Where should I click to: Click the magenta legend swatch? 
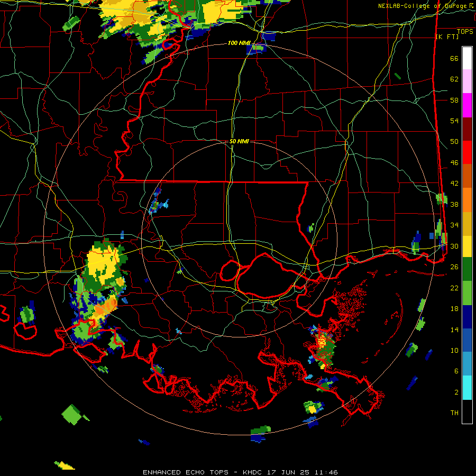(x=467, y=105)
